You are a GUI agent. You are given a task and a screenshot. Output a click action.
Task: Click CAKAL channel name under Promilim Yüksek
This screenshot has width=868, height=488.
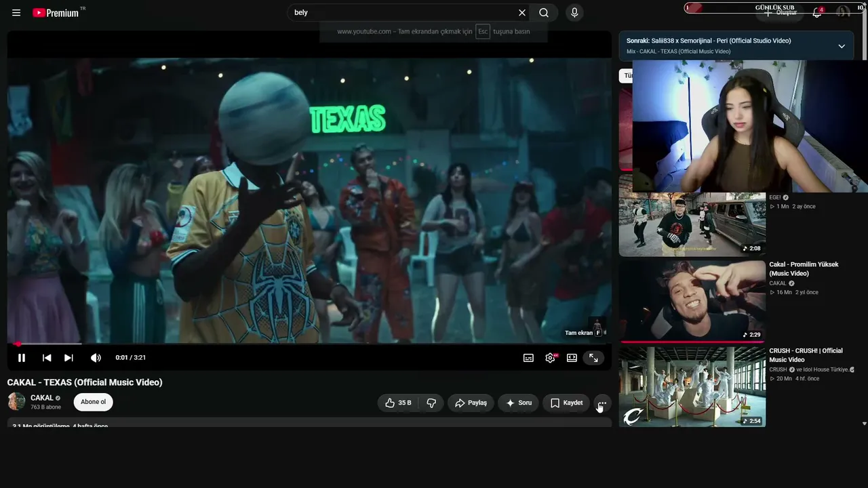(778, 283)
